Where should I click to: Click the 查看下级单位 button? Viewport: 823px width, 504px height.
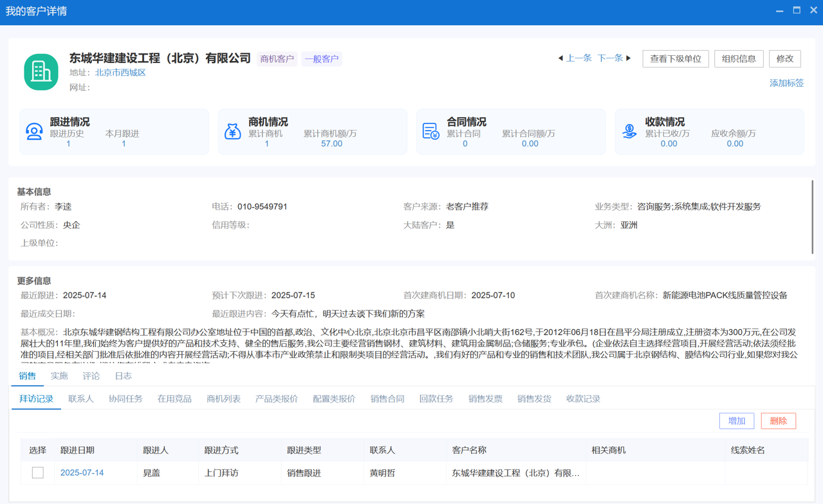pos(676,59)
